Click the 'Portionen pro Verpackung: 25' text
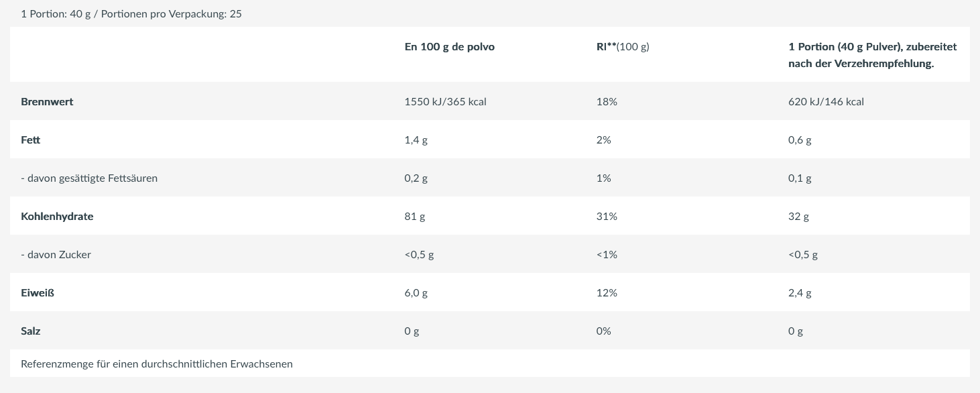Image resolution: width=980 pixels, height=393 pixels. pos(171,13)
